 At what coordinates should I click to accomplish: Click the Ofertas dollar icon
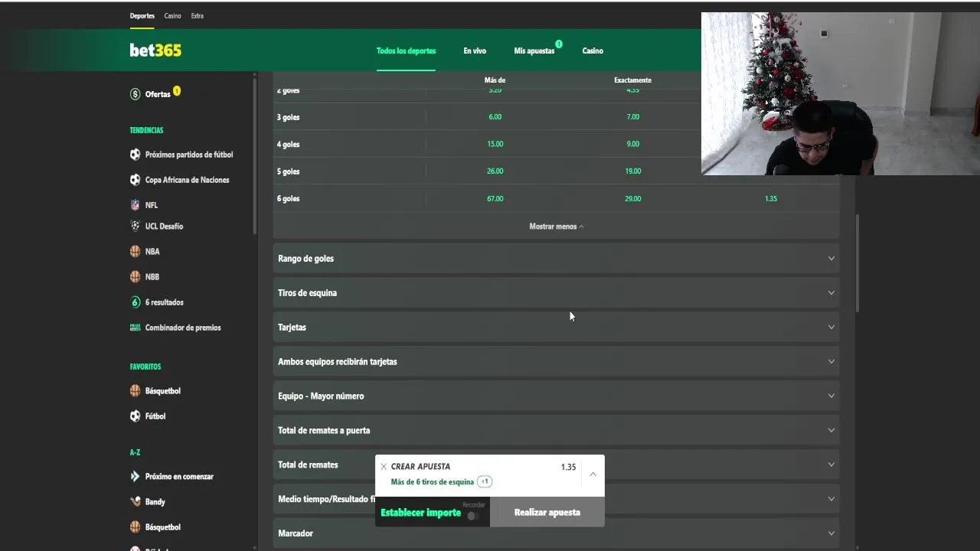tap(136, 94)
